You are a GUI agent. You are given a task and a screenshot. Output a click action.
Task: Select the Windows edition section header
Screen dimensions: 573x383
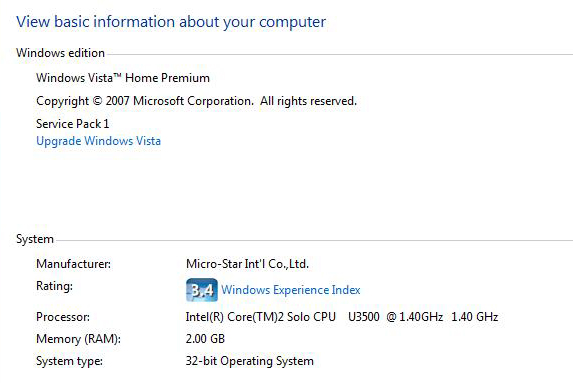60,53
